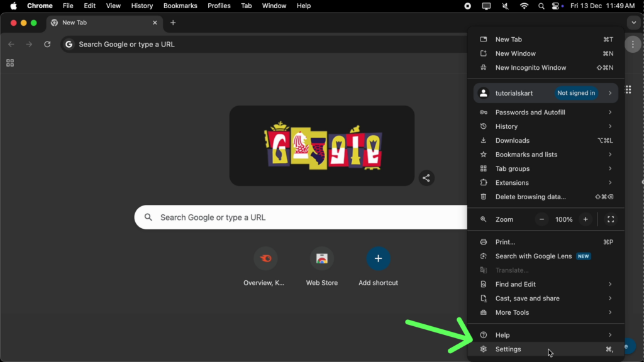Expand the Extensions submenu
This screenshot has height=362, width=644.
(x=546, y=183)
